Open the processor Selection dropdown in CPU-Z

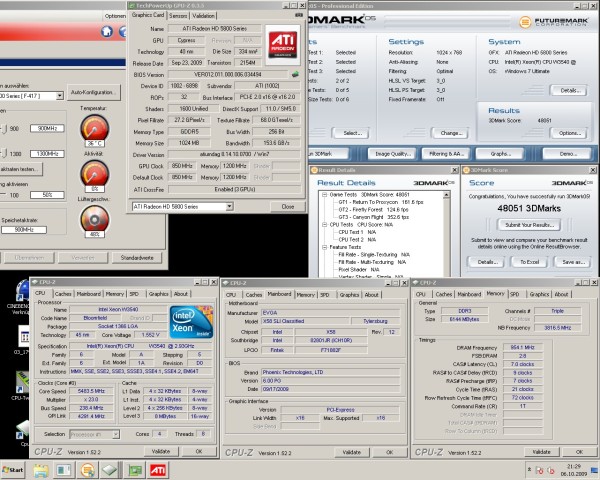pyautogui.click(x=113, y=434)
